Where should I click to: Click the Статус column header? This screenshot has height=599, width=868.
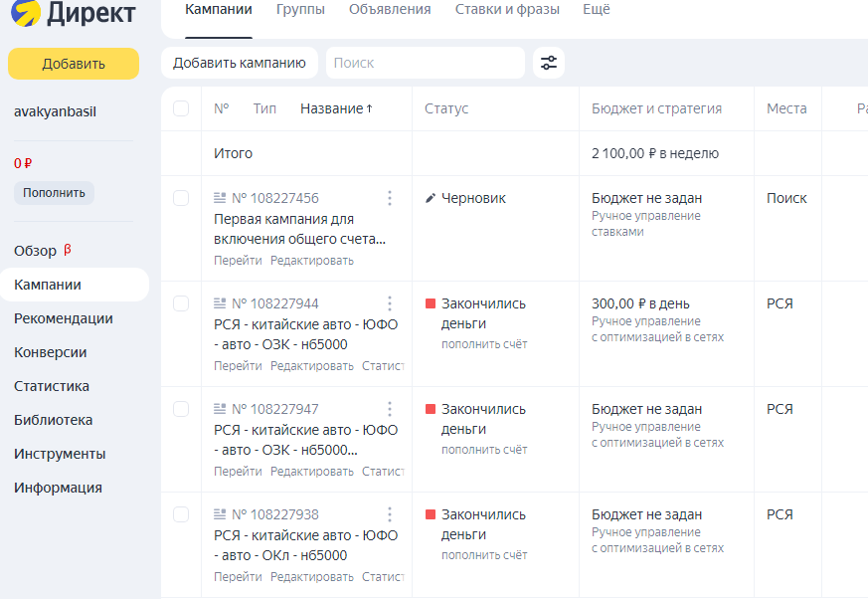point(446,108)
